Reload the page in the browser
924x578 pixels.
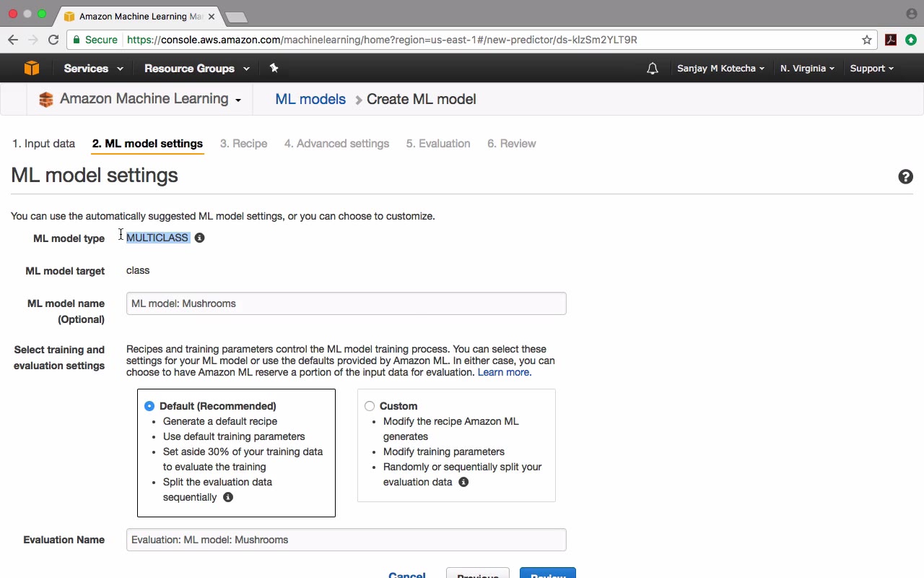(x=53, y=40)
